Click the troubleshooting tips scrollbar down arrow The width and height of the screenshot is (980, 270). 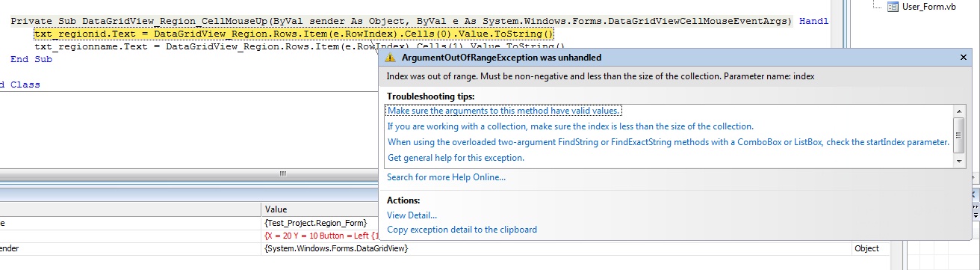coord(959,161)
